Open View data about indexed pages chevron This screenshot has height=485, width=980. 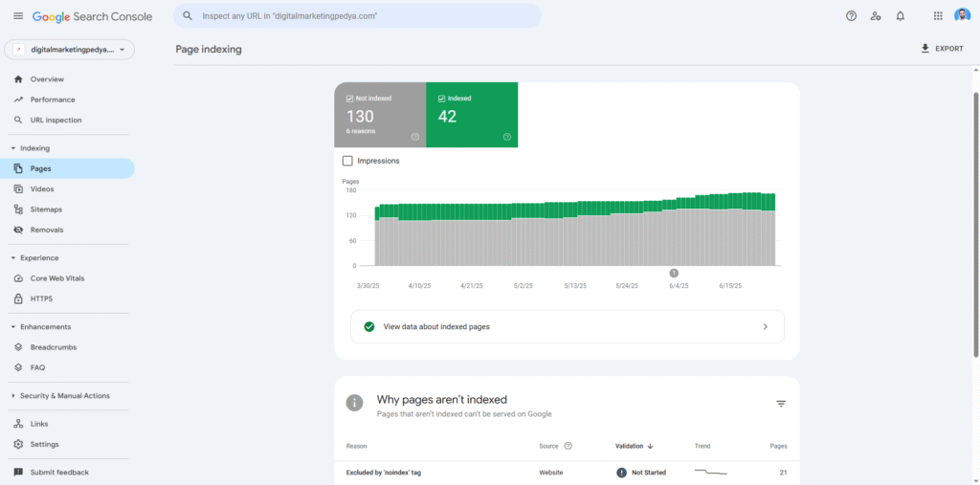click(766, 327)
